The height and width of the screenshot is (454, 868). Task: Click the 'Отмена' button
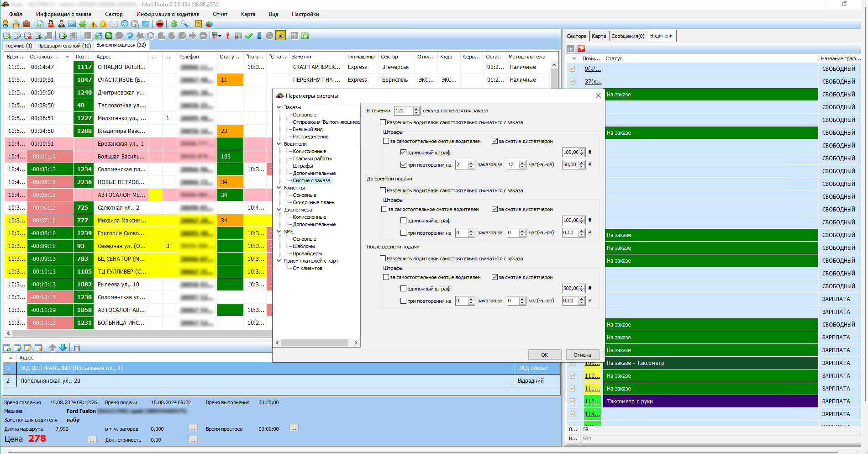(x=582, y=355)
